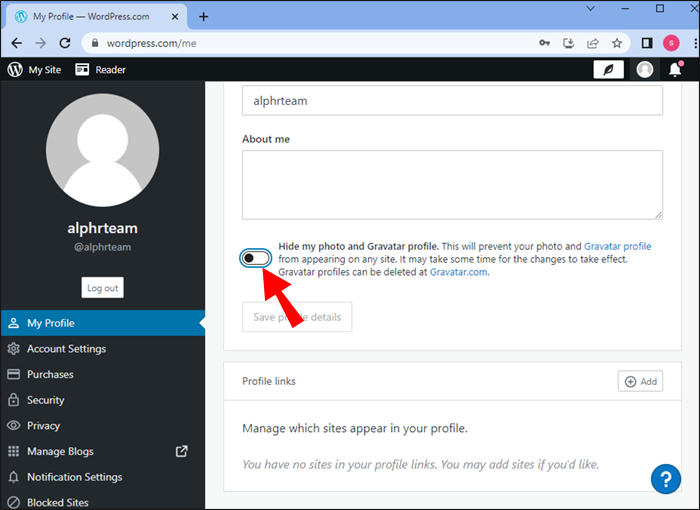
Task: Open Blocked Sites in sidebar
Action: 103,502
